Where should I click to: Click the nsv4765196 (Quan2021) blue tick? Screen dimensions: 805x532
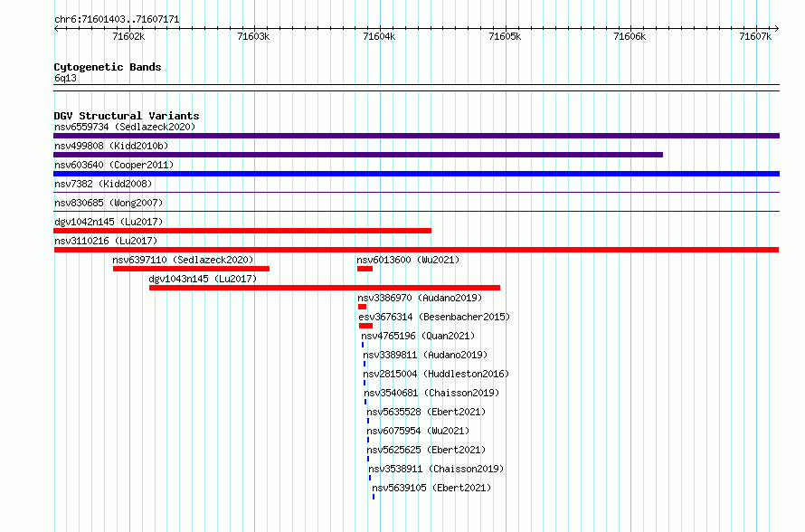(363, 345)
